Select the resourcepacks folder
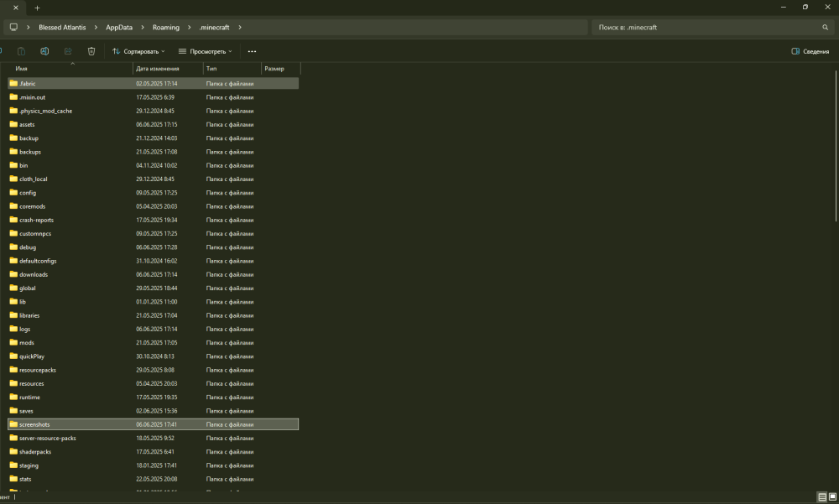The image size is (839, 504). [153, 370]
